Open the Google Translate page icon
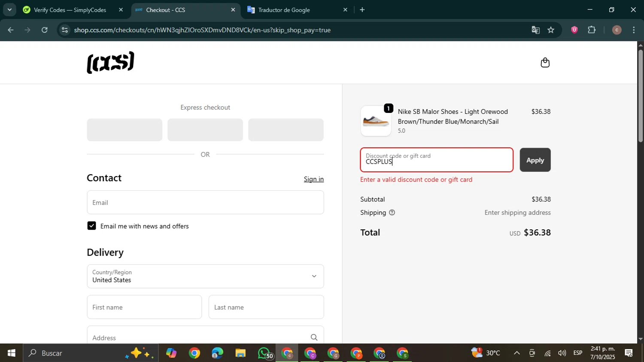 (x=535, y=30)
